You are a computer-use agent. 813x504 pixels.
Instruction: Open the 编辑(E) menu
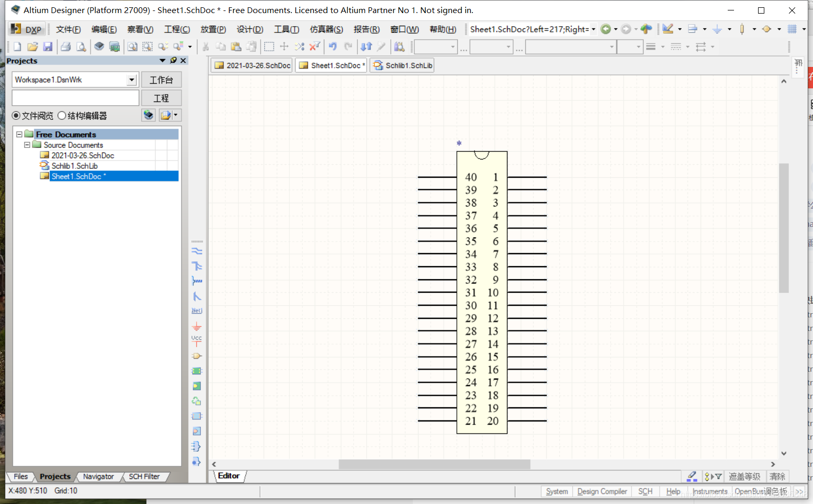(x=104, y=29)
